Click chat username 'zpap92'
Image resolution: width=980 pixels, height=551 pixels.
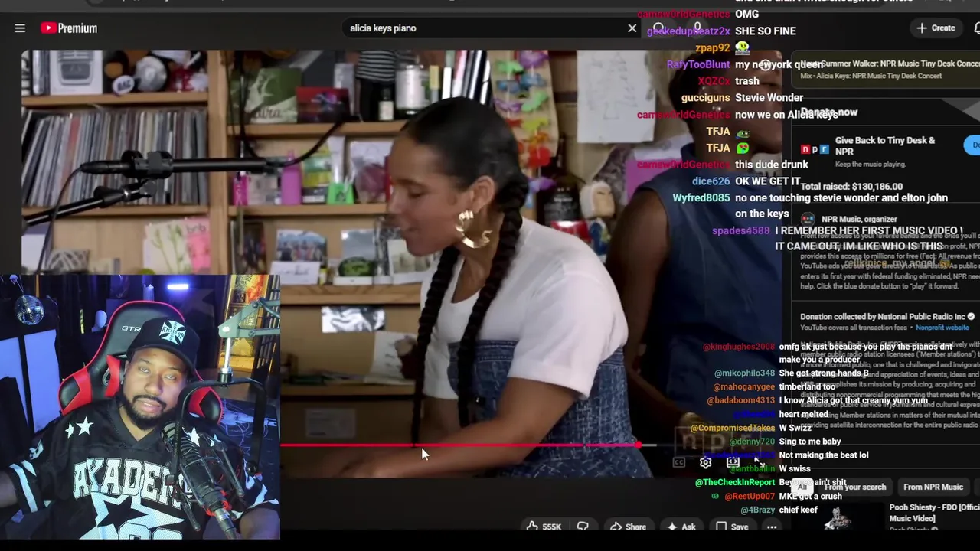click(x=713, y=47)
